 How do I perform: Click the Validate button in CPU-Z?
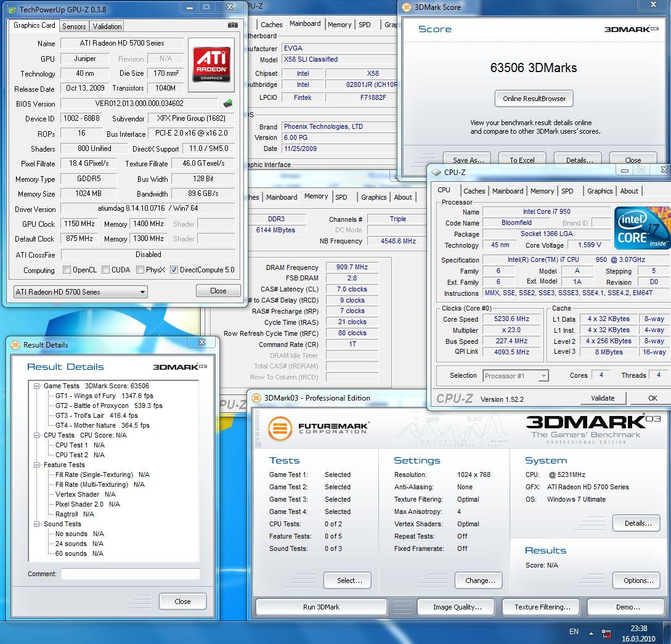(x=603, y=398)
